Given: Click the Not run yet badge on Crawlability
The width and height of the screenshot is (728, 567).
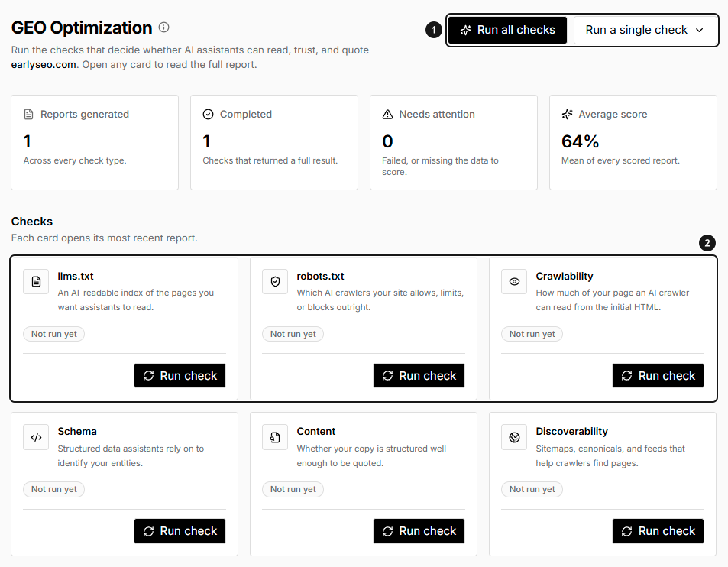Looking at the screenshot, I should tap(532, 334).
